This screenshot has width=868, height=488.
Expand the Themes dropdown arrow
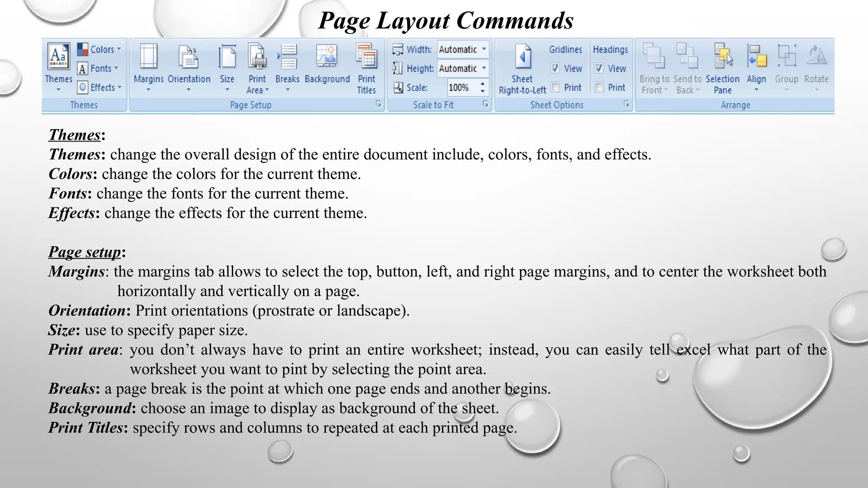[58, 90]
